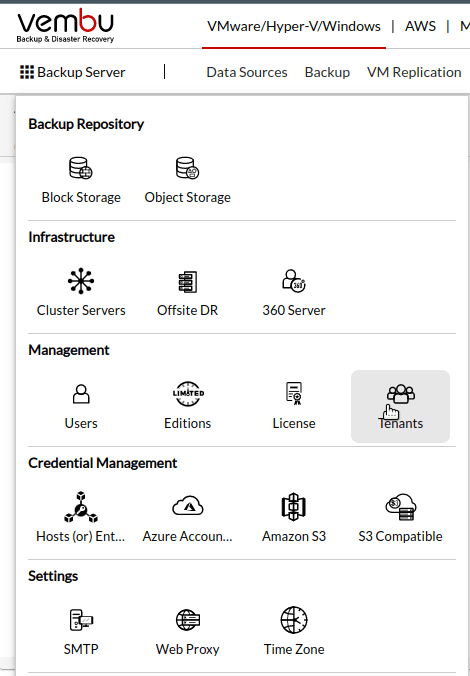The height and width of the screenshot is (676, 470).
Task: Switch to the AWS tab
Action: click(420, 27)
